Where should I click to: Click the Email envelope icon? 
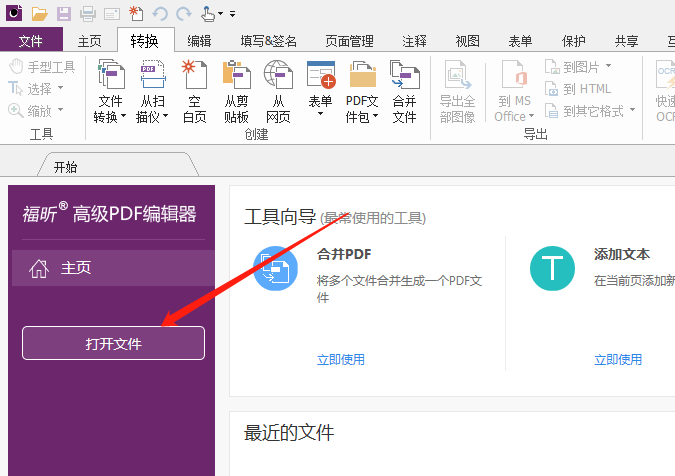112,14
